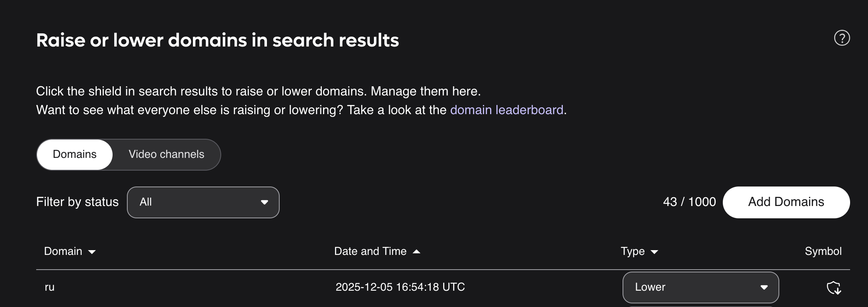The image size is (868, 307).
Task: Click the Domain column sort arrow
Action: [92, 252]
